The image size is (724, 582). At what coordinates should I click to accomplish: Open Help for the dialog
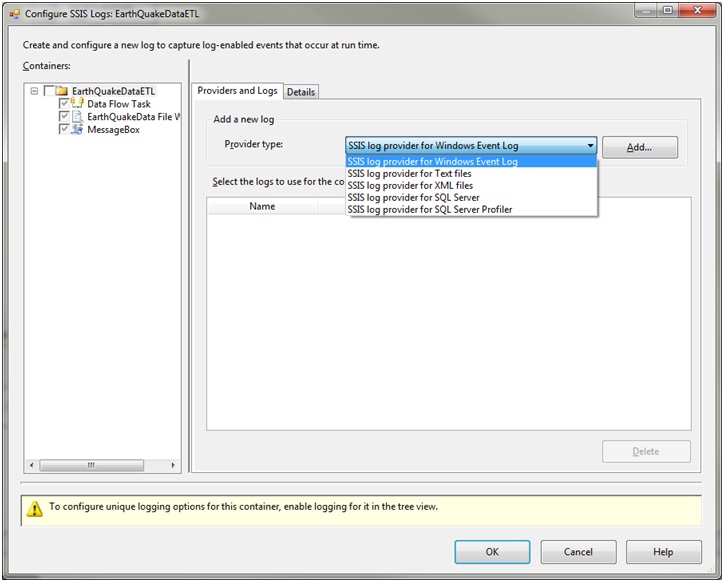click(664, 552)
